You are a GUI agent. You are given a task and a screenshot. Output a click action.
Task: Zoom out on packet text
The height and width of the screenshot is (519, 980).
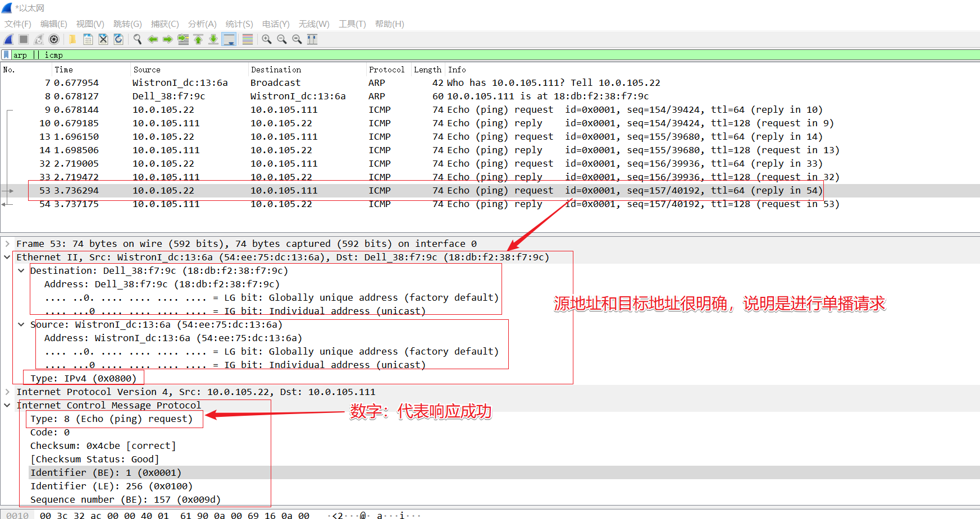click(282, 39)
